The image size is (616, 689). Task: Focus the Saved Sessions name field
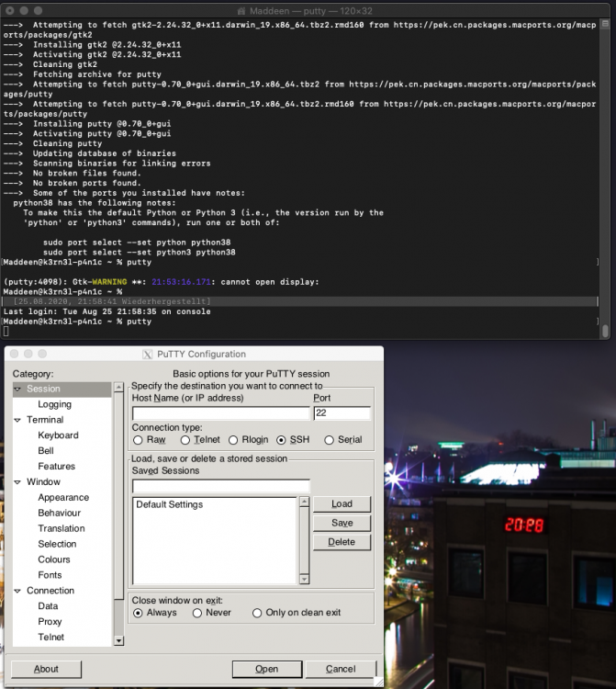click(221, 486)
